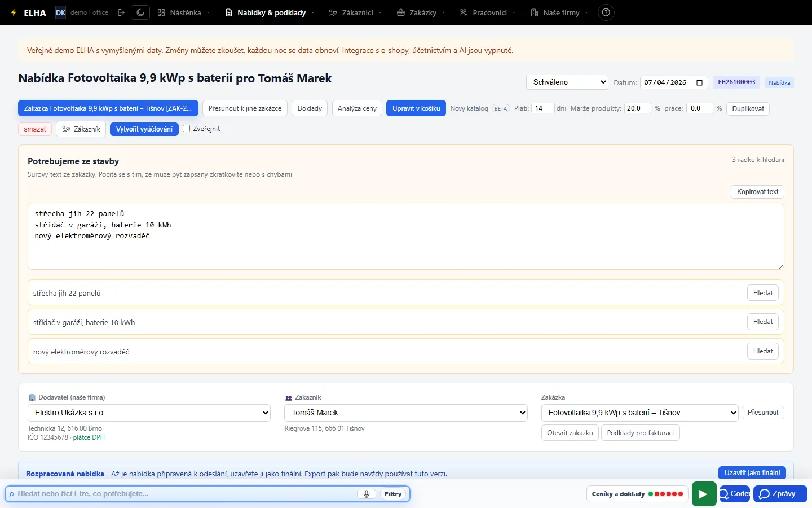Open the Code button at bottom right
The width and height of the screenshot is (812, 508).
point(734,494)
